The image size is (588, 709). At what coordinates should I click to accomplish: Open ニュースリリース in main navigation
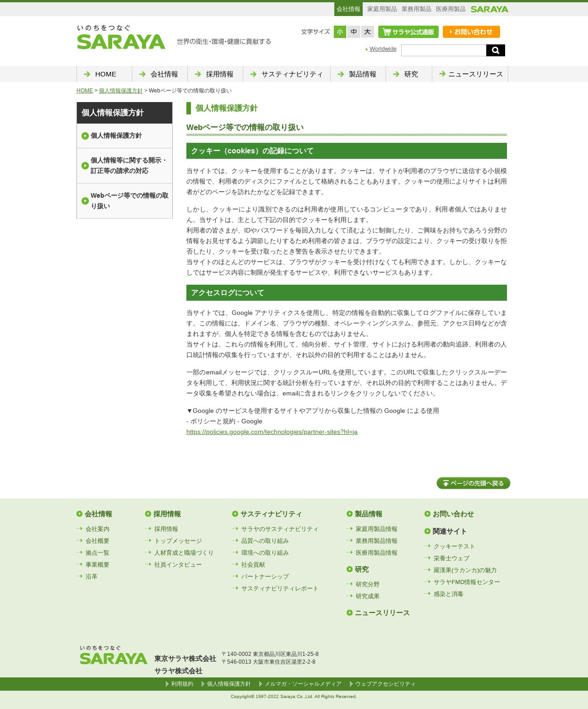470,74
